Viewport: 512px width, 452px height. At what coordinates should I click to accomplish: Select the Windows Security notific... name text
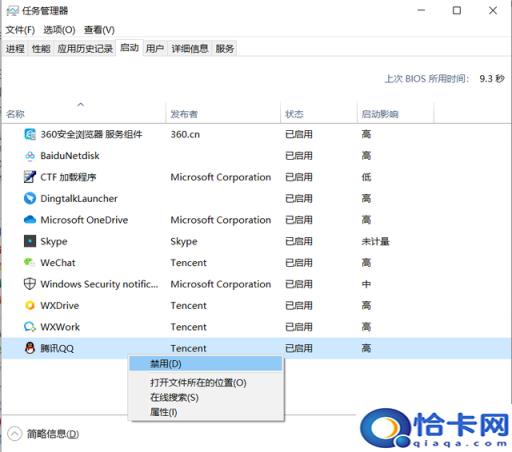point(99,284)
